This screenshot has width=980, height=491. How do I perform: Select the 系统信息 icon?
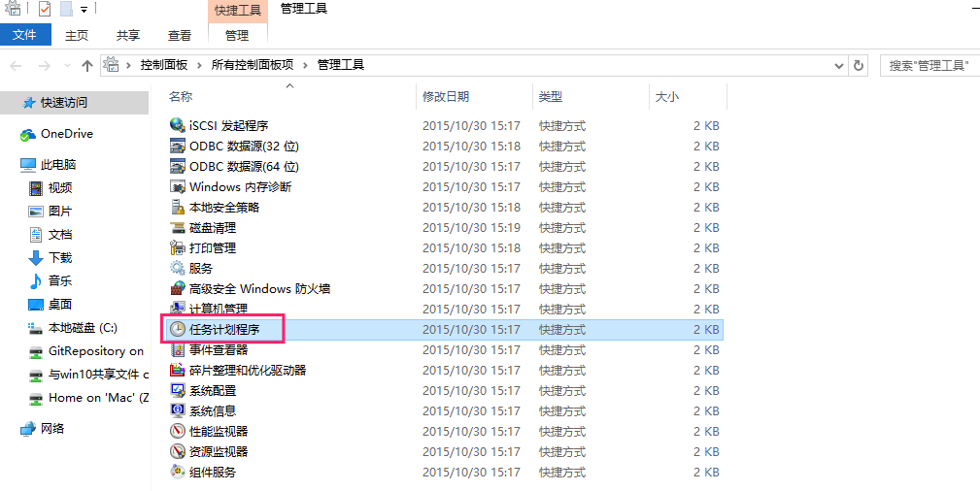[x=178, y=410]
